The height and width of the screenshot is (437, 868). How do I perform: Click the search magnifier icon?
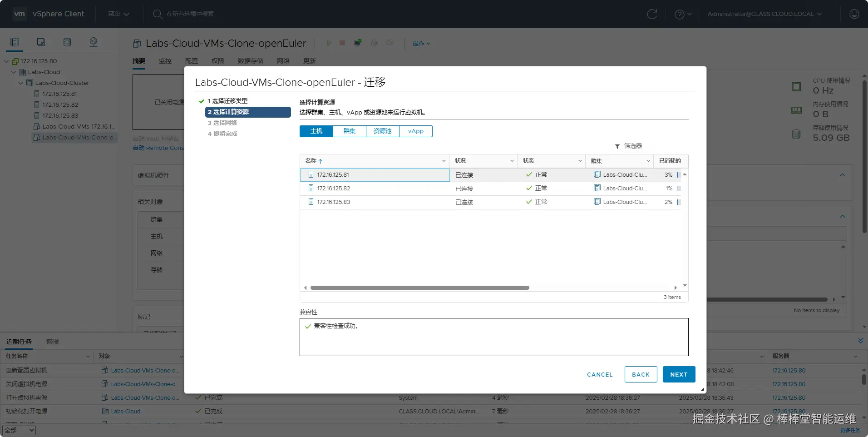point(157,14)
